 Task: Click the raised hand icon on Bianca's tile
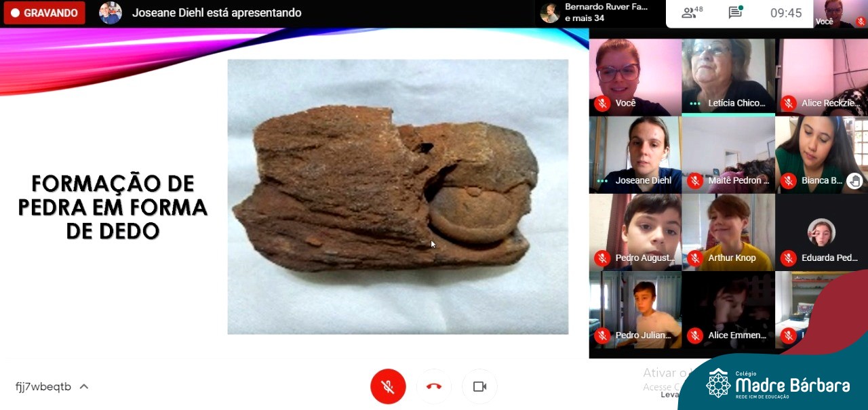854,180
